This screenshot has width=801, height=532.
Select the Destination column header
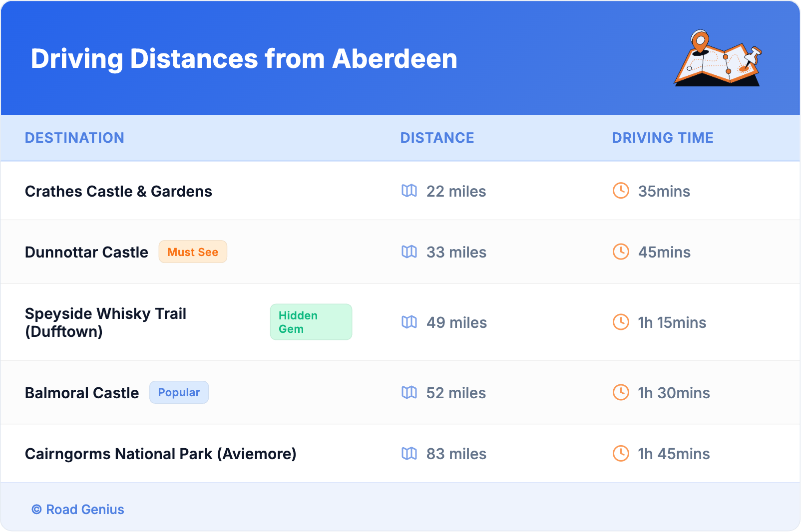[x=74, y=138]
